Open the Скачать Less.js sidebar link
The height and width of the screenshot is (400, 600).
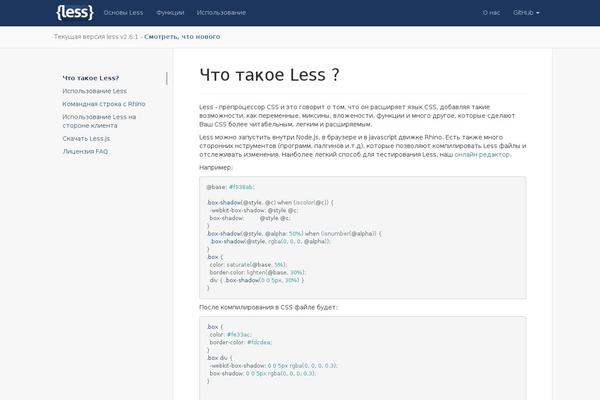[86, 139]
